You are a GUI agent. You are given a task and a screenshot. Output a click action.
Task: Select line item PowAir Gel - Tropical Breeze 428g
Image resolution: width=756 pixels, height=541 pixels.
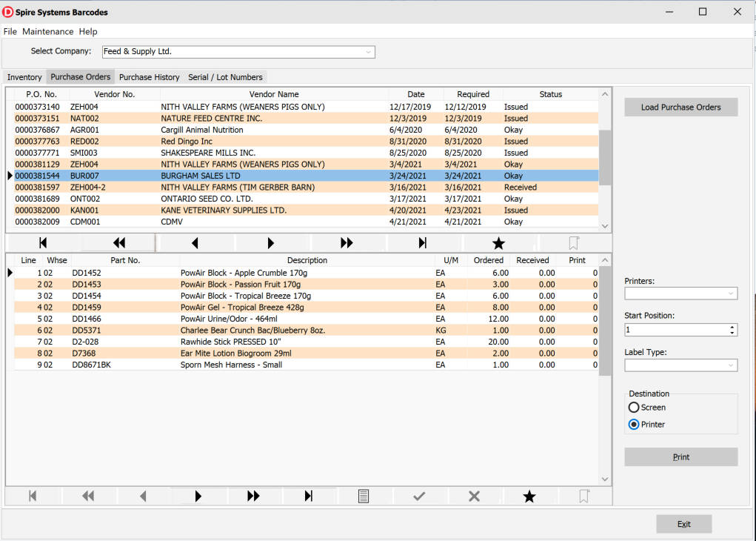click(x=306, y=308)
